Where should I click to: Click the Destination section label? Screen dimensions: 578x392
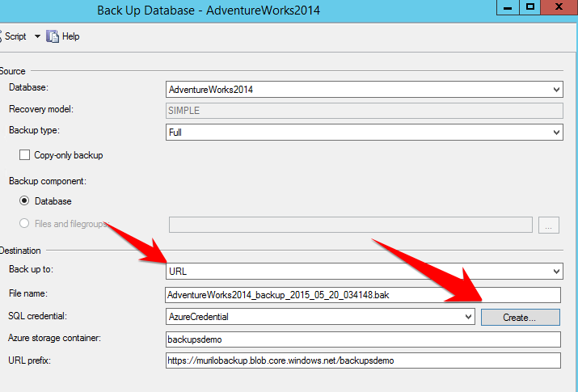20,251
